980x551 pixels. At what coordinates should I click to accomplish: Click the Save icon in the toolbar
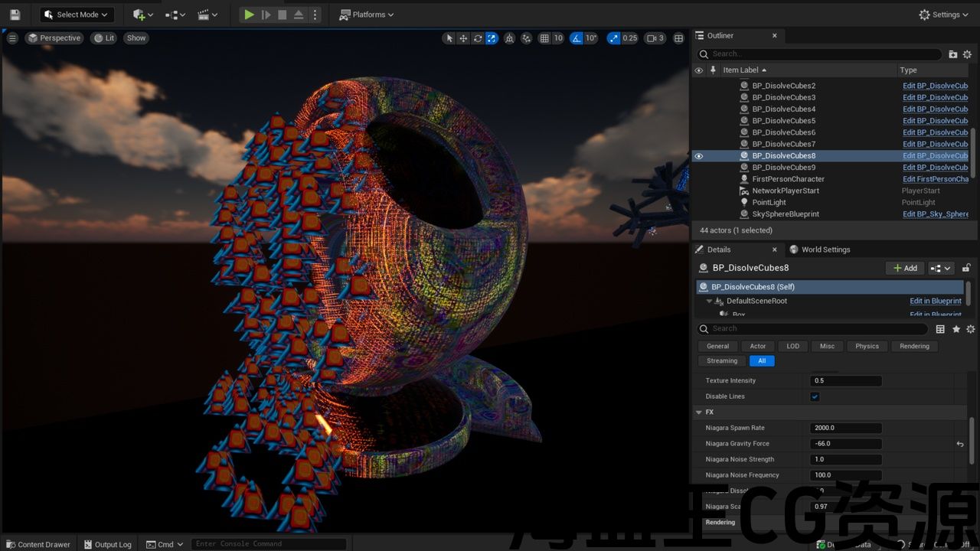tap(15, 15)
